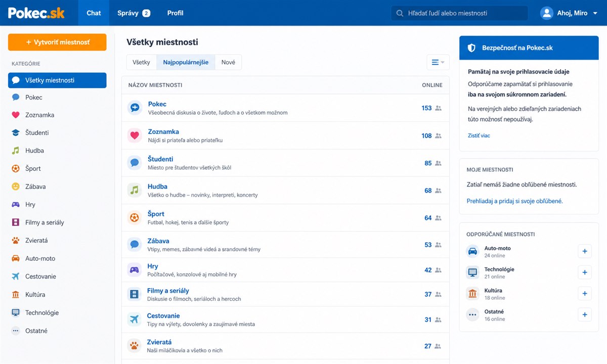The image size is (607, 364).
Task: Click the soccer ball icon for Šport in sidebar
Action: coord(16,168)
